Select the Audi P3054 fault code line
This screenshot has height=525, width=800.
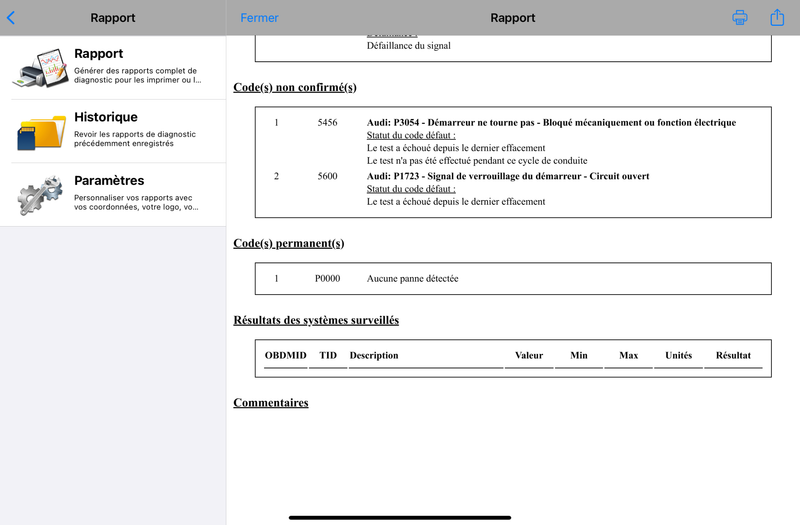click(551, 122)
